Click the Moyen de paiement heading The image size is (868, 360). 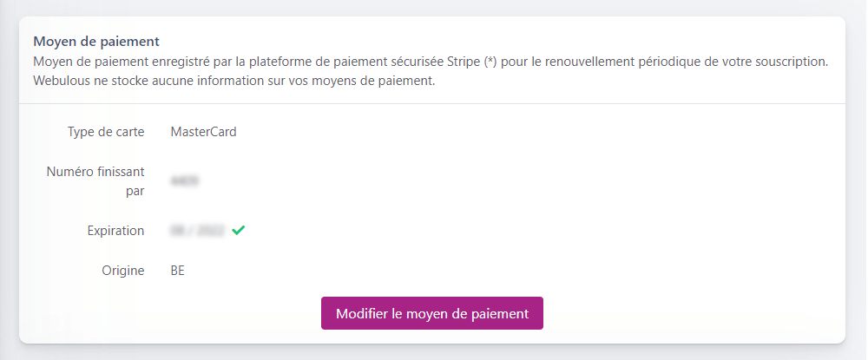coord(96,41)
